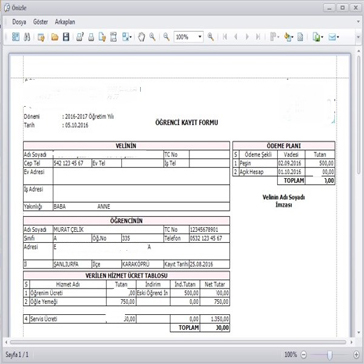Expand the Scale toolbar dropdown
The height and width of the screenshot is (364, 364).
(131, 37)
